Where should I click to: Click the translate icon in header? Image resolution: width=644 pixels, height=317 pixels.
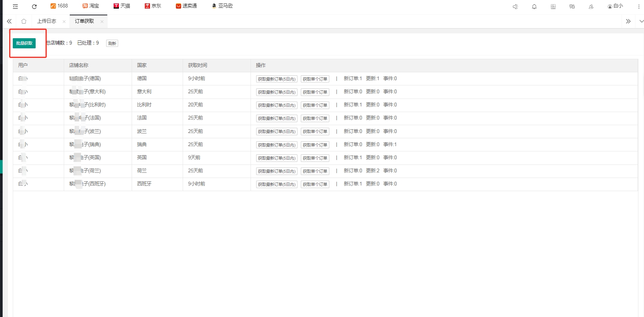coord(572,6)
